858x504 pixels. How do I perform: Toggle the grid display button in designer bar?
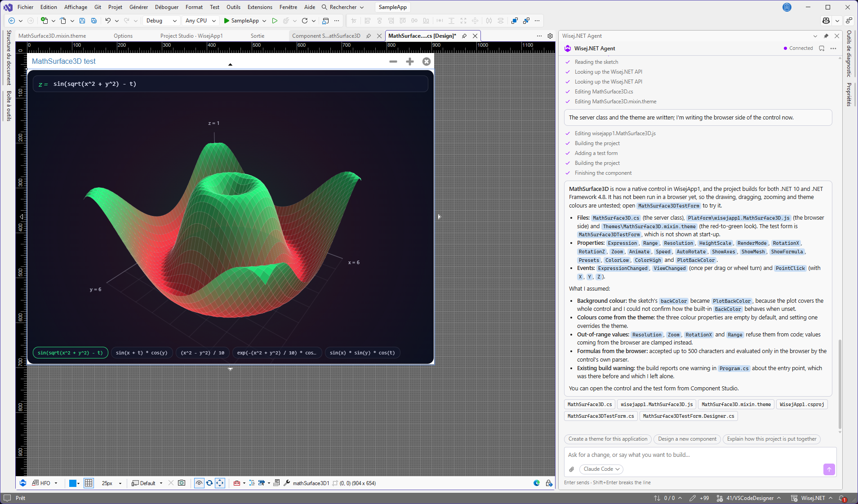pyautogui.click(x=89, y=483)
